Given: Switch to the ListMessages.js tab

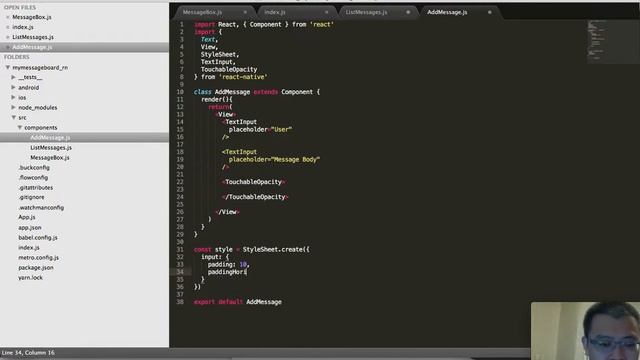Looking at the screenshot, I should 366,12.
